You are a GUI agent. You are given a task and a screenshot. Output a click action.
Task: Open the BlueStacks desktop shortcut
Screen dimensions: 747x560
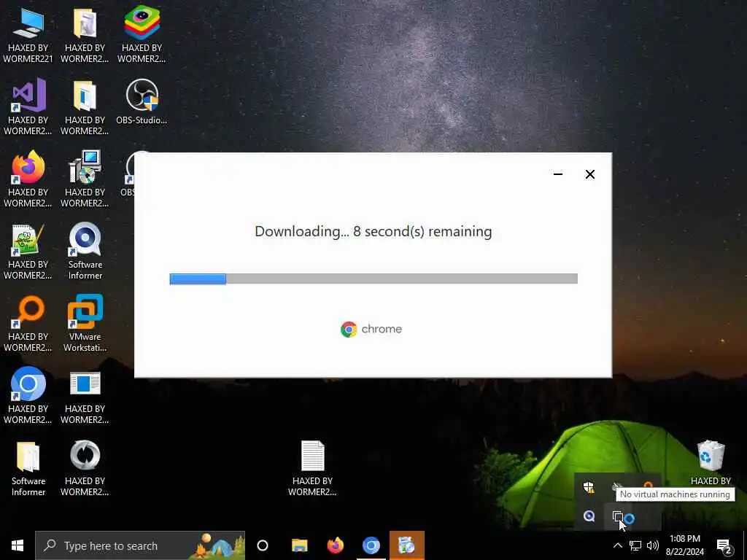(142, 23)
